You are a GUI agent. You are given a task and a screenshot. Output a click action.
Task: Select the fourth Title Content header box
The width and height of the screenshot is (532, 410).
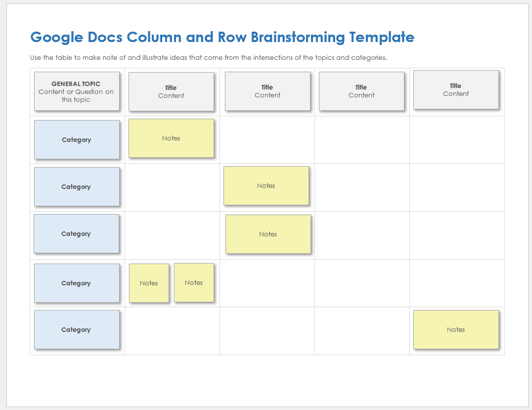(456, 90)
